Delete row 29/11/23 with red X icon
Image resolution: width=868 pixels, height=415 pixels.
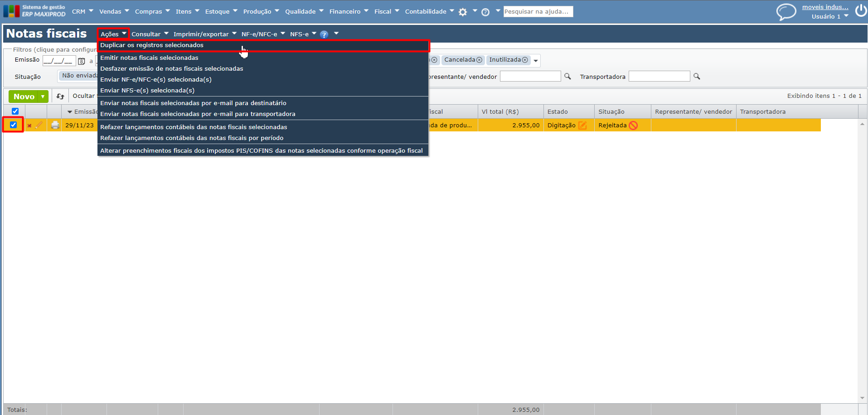(29, 125)
